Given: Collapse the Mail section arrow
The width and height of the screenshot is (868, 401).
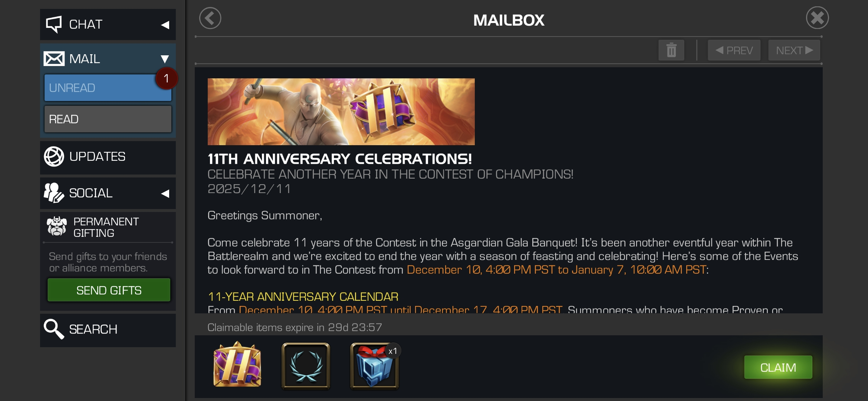Looking at the screenshot, I should [165, 59].
